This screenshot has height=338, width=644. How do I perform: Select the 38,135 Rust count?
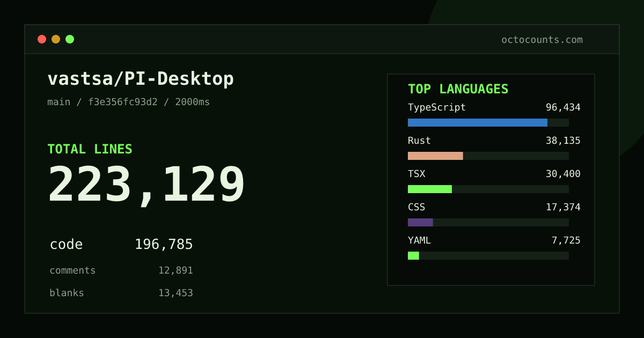(x=563, y=141)
